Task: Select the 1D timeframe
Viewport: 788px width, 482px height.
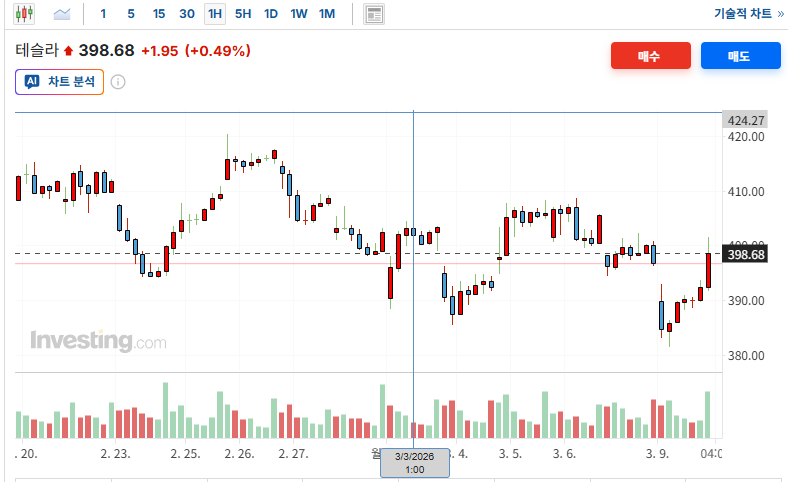Action: pyautogui.click(x=271, y=14)
